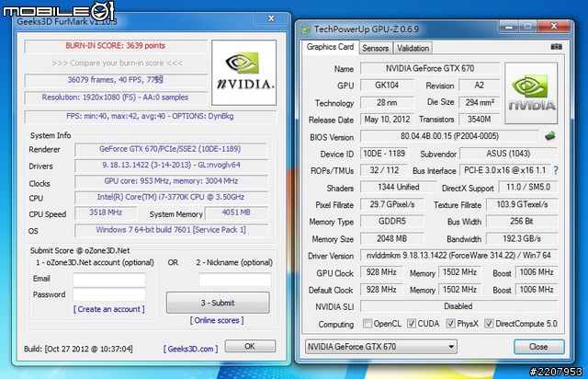Select the Graphics Card tab

[x=330, y=47]
